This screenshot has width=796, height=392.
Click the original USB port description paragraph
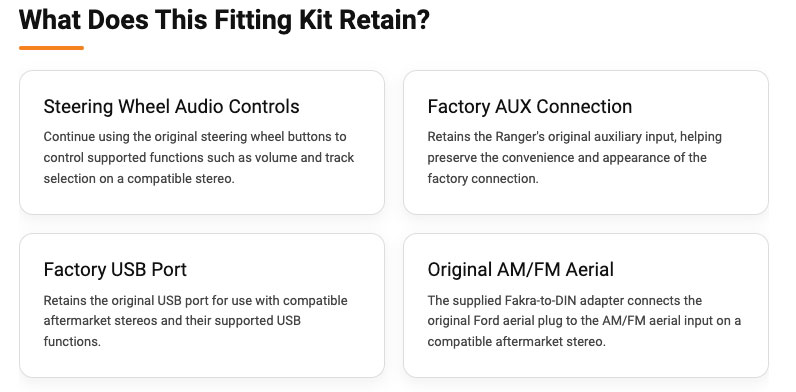click(x=195, y=321)
